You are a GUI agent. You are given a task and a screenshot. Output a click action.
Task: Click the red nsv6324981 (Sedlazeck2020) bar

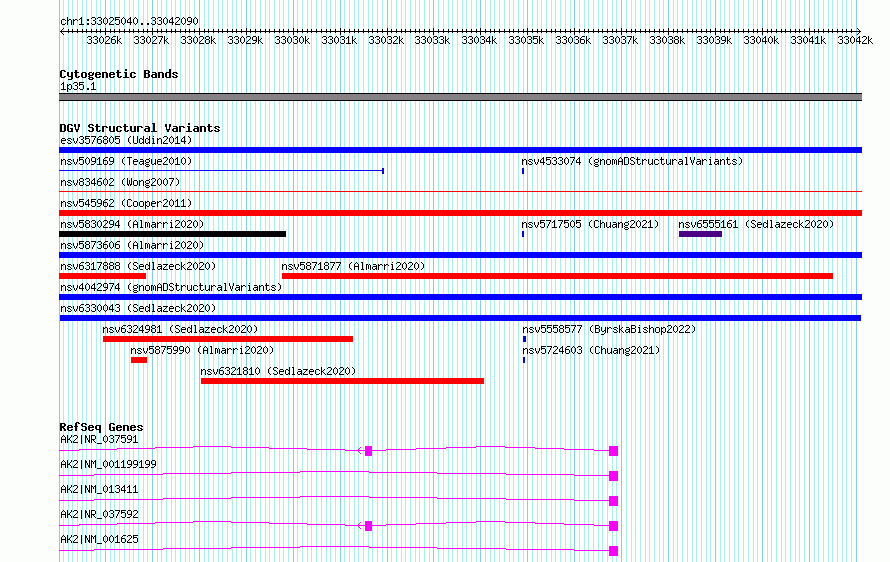[228, 339]
